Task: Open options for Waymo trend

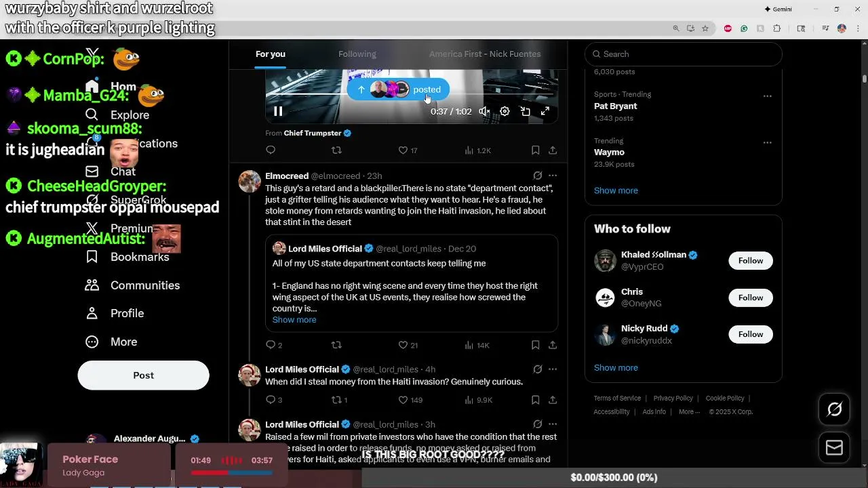Action: pos(767,142)
